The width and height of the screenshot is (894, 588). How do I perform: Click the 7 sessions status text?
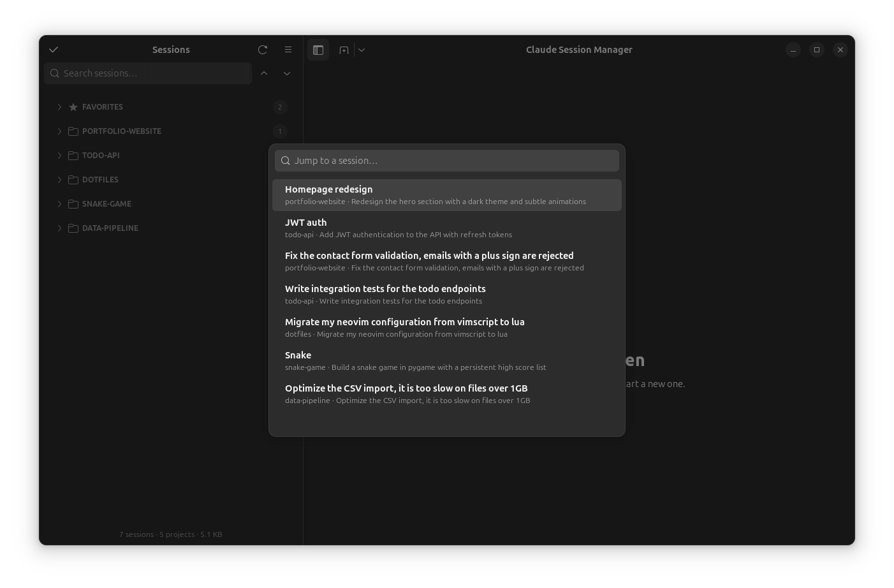pyautogui.click(x=171, y=534)
